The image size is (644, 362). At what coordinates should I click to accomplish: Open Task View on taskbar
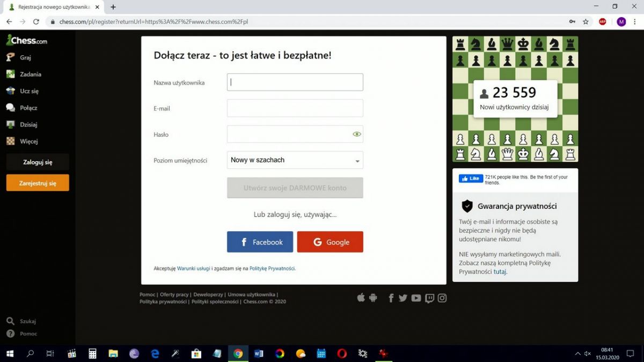click(50, 353)
